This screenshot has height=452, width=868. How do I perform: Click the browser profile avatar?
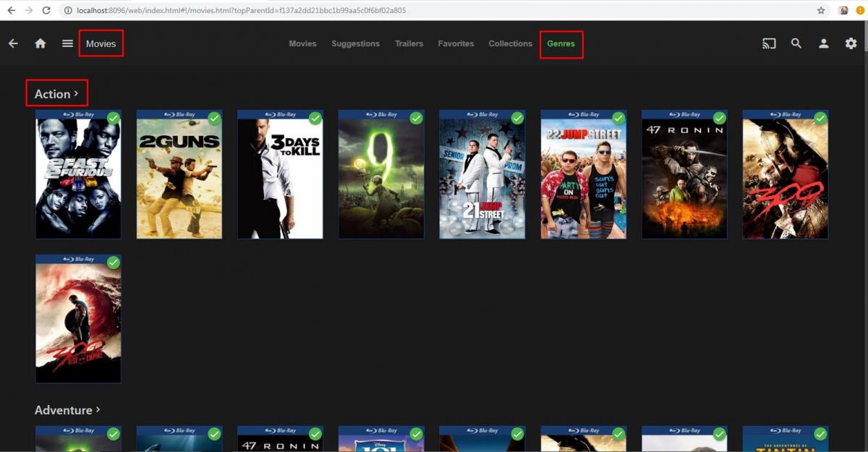tap(843, 11)
